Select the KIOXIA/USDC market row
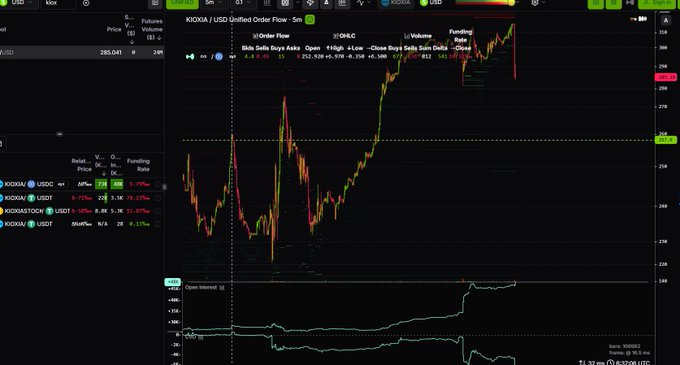This screenshot has width=680, height=365. (x=82, y=184)
